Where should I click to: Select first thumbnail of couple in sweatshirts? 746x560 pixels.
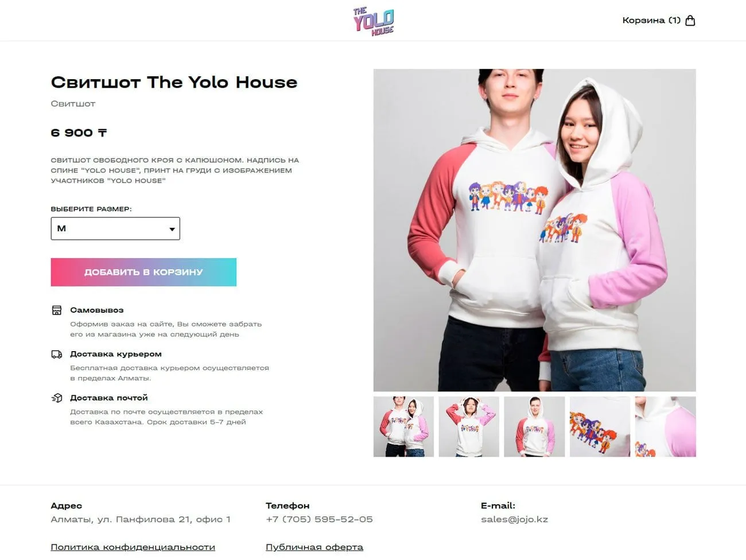(403, 427)
